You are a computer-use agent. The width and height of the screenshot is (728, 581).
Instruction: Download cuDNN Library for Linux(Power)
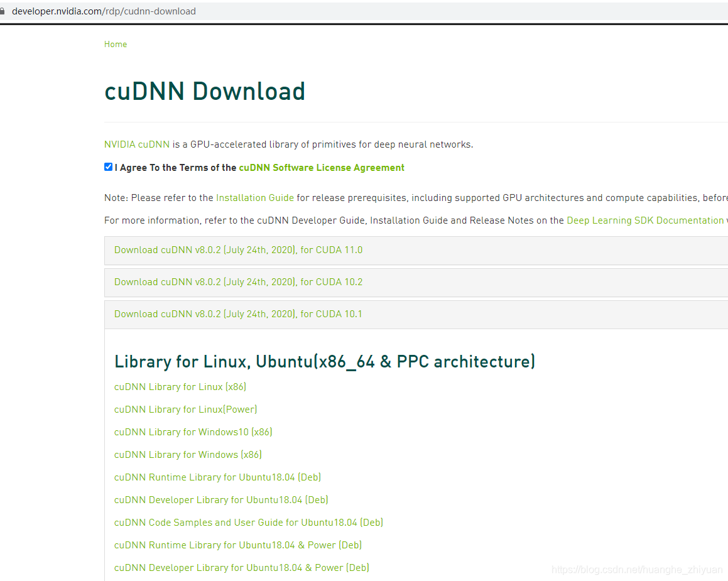coord(186,410)
